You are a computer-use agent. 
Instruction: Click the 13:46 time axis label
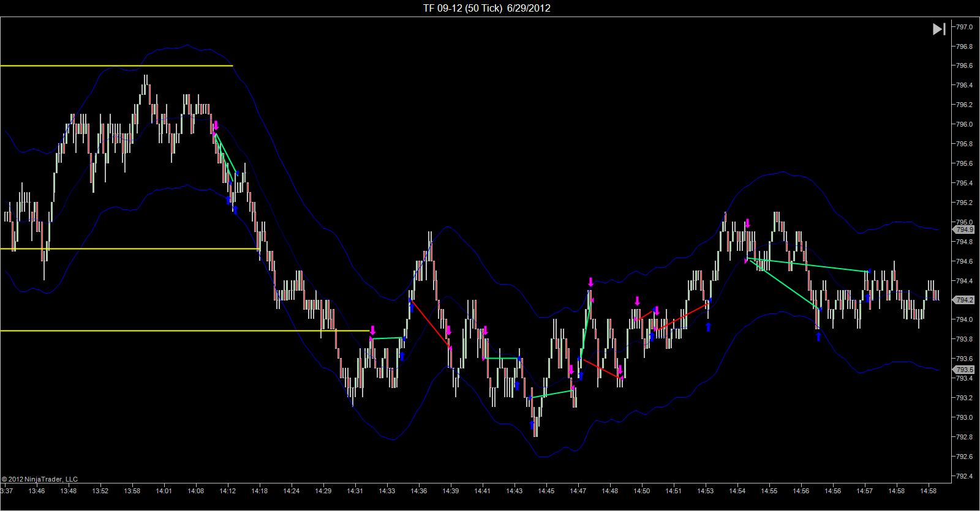coord(37,491)
